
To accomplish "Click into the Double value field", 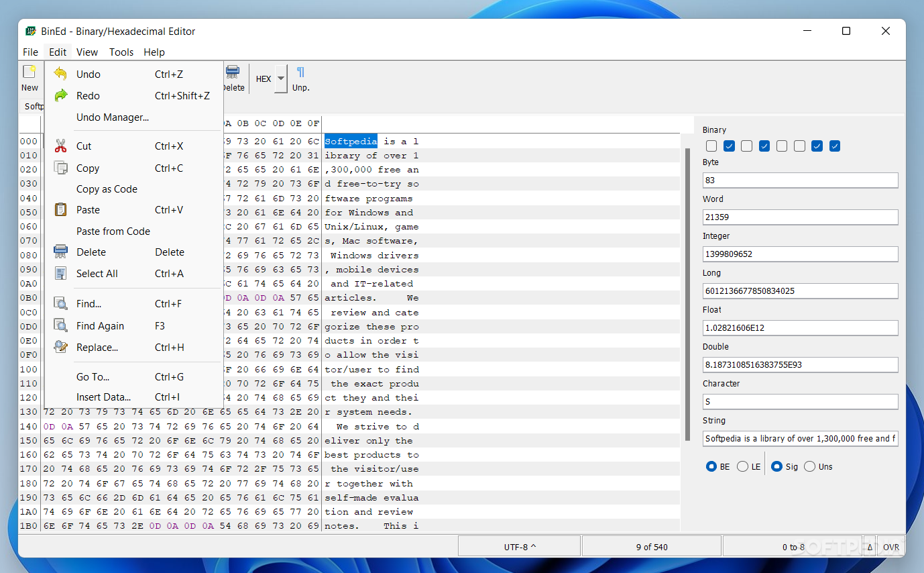I will coord(800,364).
